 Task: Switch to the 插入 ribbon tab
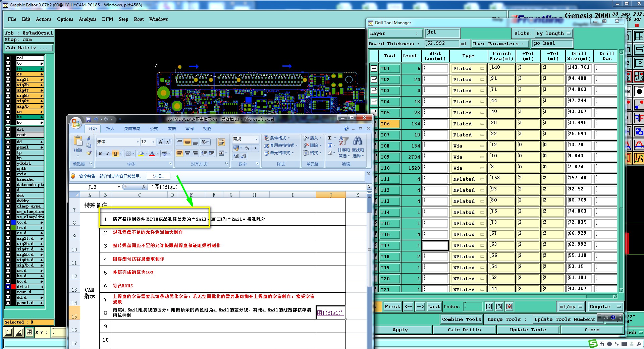110,129
